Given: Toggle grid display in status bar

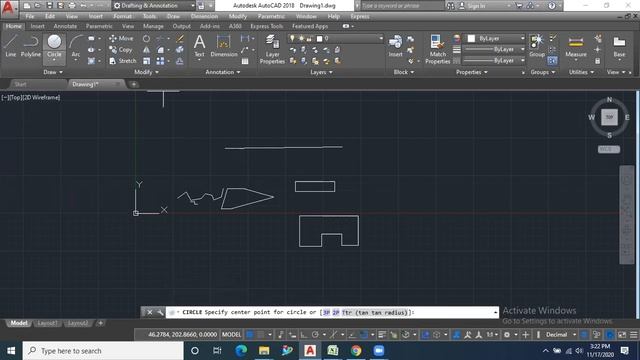Looking at the screenshot, I should (x=249, y=335).
